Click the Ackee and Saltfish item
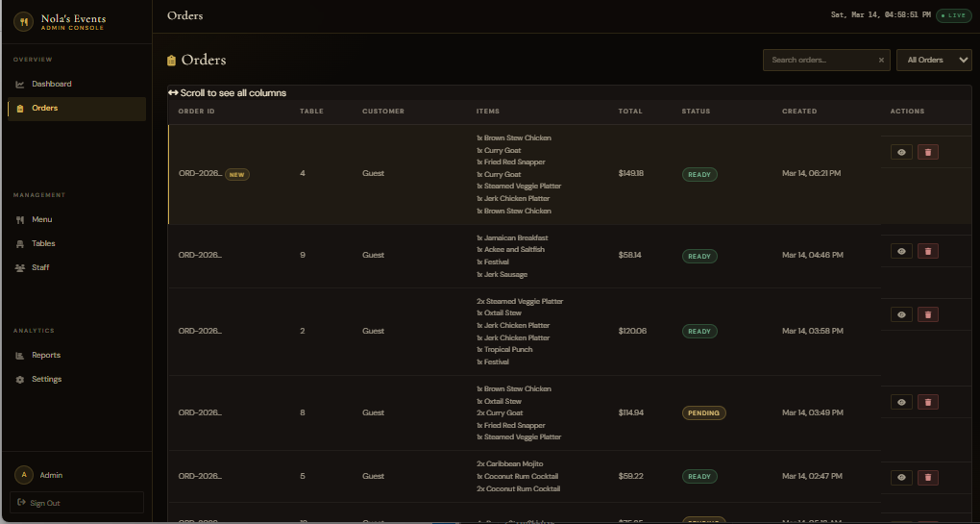 510,249
